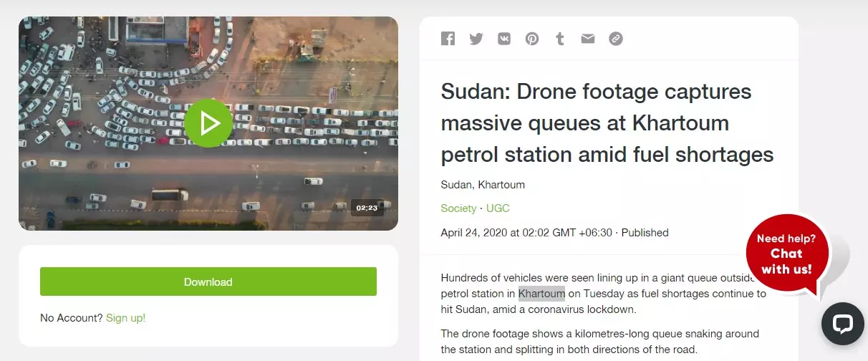Play the drone footage video
This screenshot has height=361, width=868.
point(208,123)
